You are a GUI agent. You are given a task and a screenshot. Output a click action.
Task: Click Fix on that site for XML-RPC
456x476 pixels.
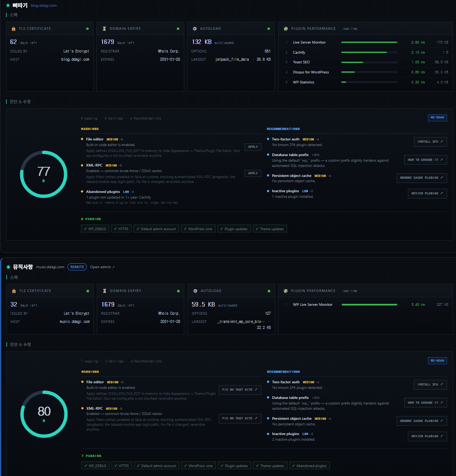pos(240,419)
